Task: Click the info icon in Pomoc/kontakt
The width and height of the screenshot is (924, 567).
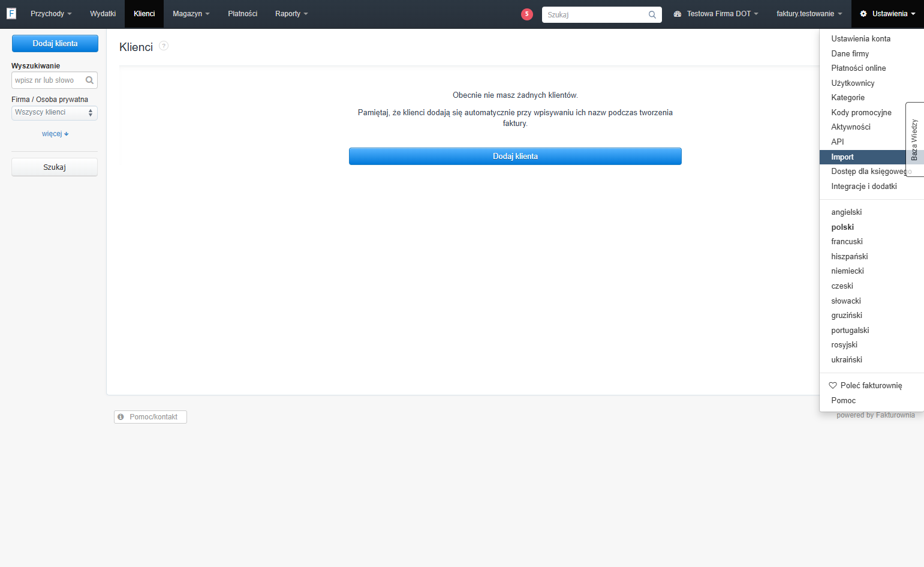Action: tap(121, 416)
